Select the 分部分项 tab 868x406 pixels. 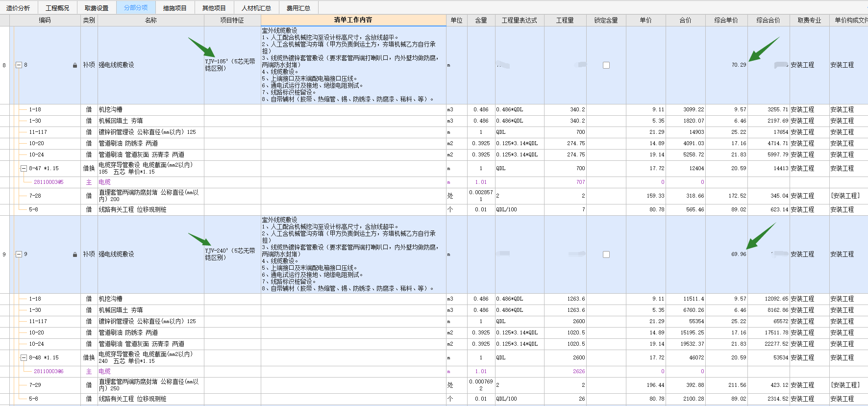click(x=136, y=8)
